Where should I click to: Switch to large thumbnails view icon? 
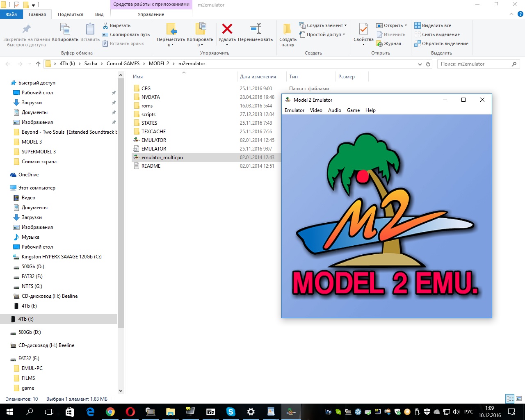(x=519, y=399)
